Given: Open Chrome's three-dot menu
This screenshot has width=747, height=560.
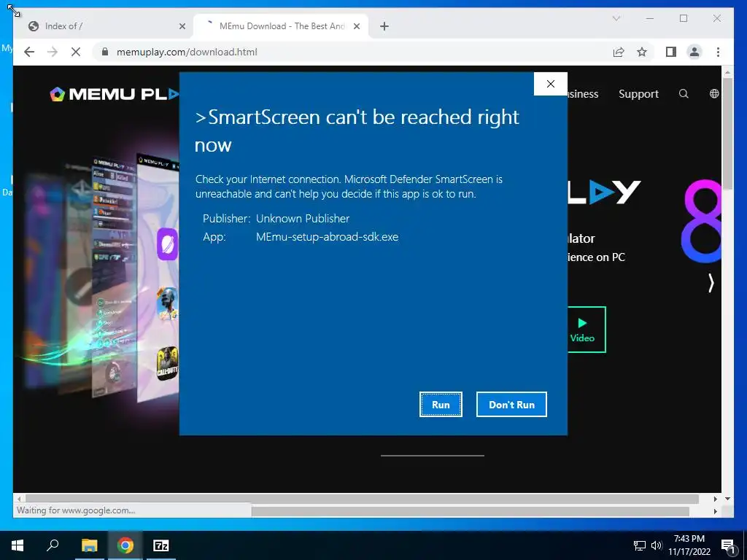Looking at the screenshot, I should coord(718,52).
